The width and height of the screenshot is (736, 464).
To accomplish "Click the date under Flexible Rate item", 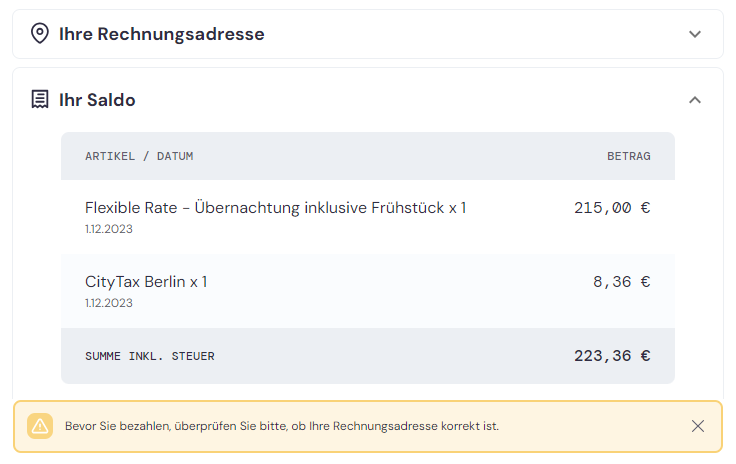I will 109,229.
